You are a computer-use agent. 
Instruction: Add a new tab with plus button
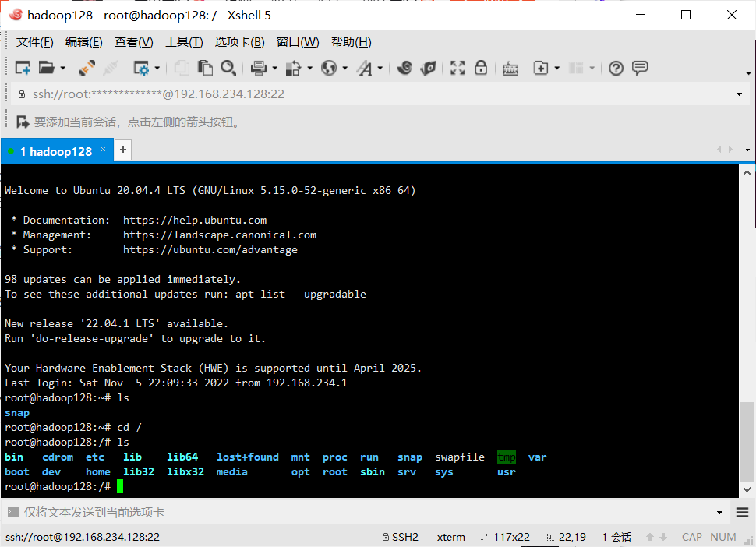click(123, 150)
